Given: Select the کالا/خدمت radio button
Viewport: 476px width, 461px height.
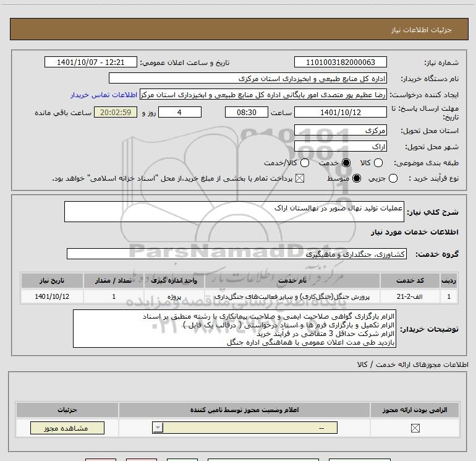Looking at the screenshot, I should coord(305,163).
